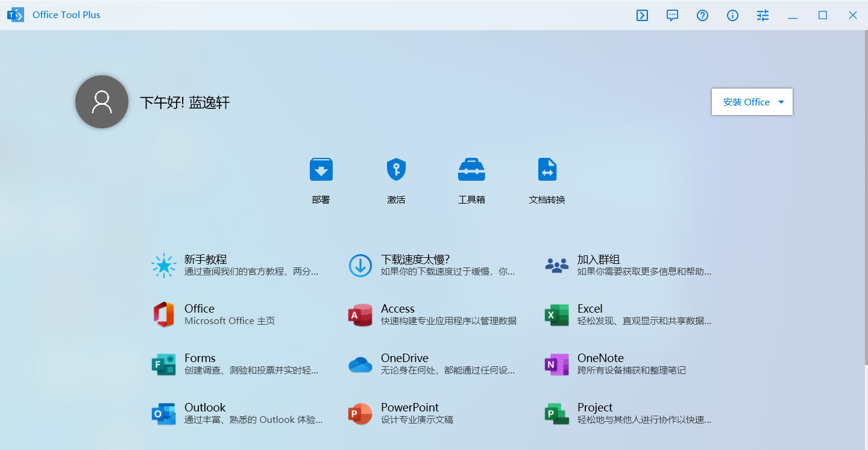The height and width of the screenshot is (450, 868).
Task: Open the about info icon
Action: (x=732, y=15)
